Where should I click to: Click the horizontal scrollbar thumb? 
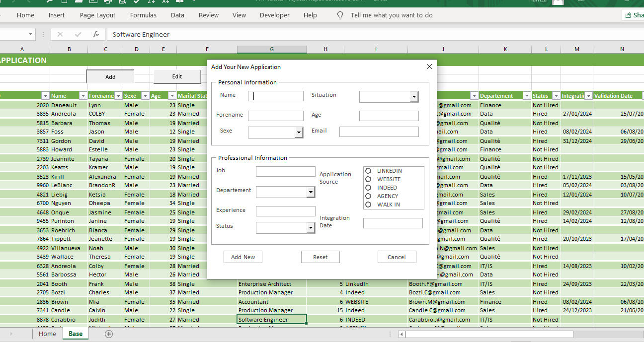tap(489, 334)
